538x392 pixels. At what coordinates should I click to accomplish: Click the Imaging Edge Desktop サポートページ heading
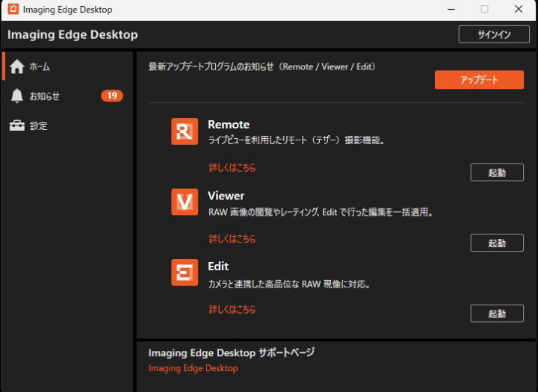coord(231,352)
